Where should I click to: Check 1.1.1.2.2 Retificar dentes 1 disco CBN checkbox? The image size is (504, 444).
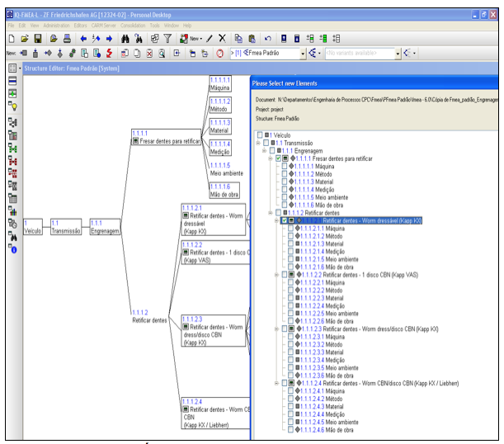pos(285,275)
